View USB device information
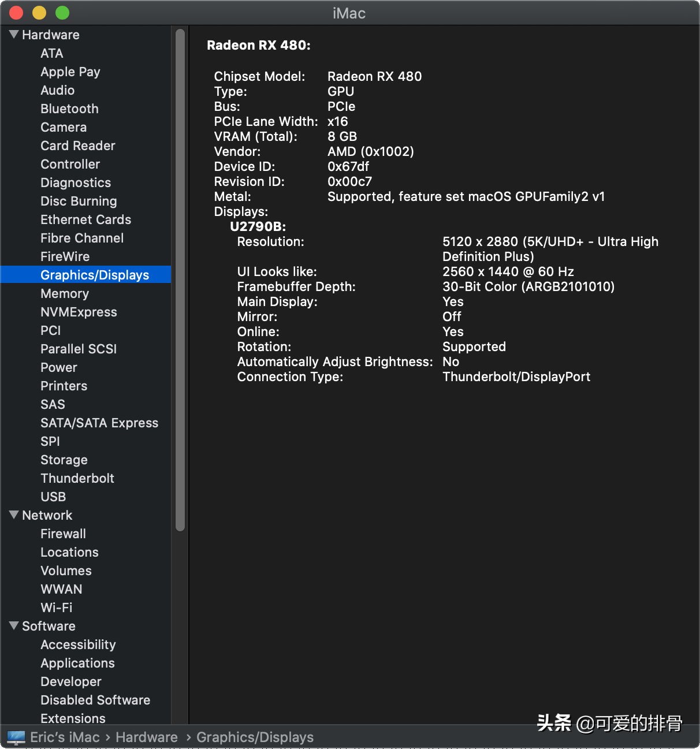 [x=53, y=497]
